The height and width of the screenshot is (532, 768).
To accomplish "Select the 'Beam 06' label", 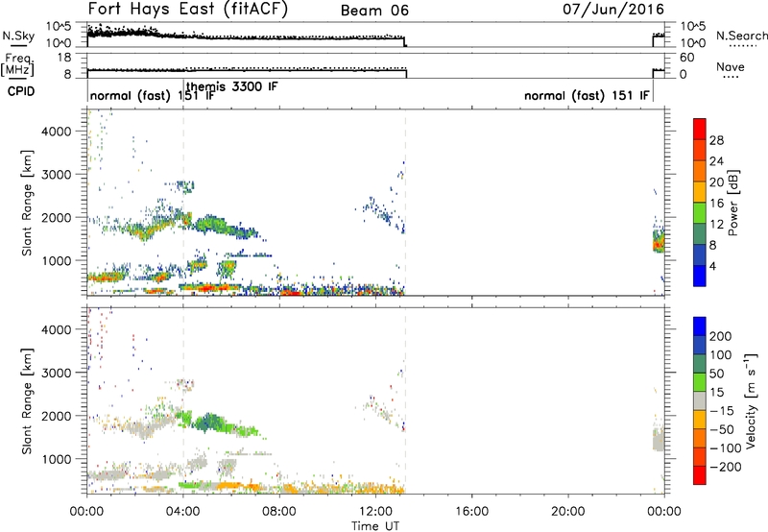I will [x=374, y=11].
